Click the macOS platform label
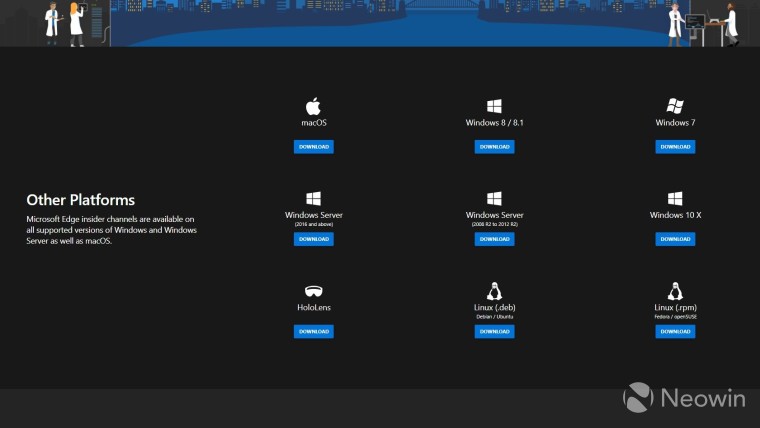760x428 pixels. point(314,123)
